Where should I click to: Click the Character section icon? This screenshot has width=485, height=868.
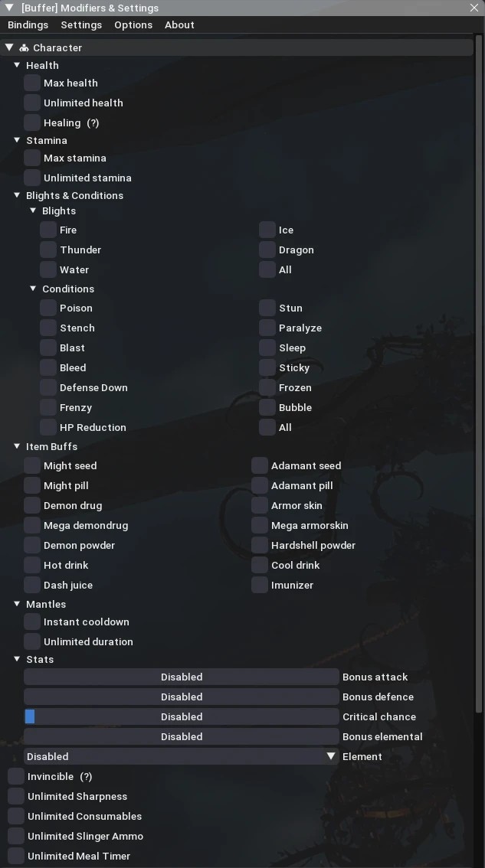click(x=24, y=48)
